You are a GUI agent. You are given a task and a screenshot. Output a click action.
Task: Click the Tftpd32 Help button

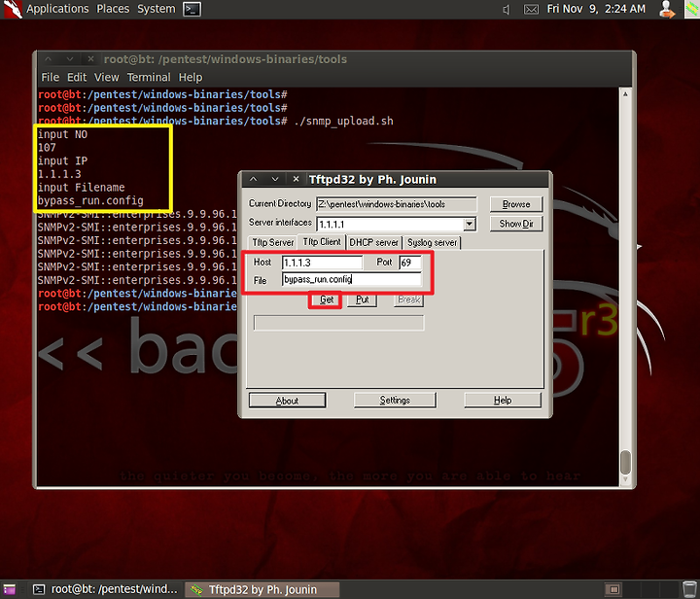pyautogui.click(x=503, y=400)
